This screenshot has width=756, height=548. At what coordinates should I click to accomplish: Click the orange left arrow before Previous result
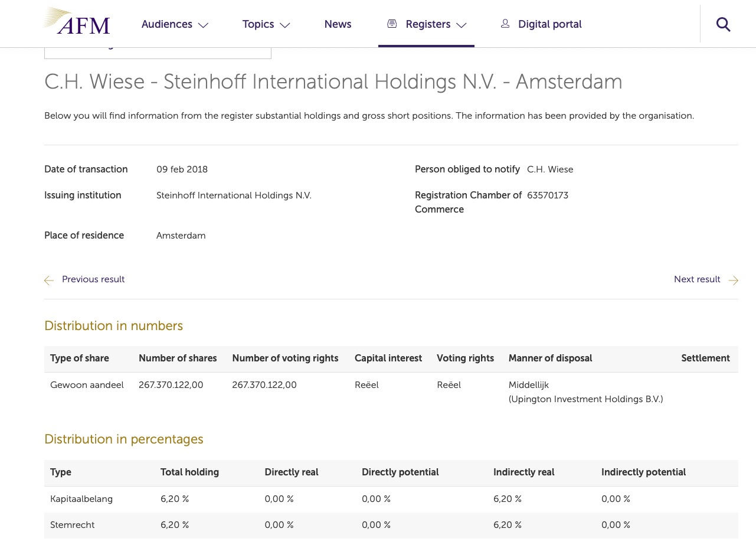49,280
